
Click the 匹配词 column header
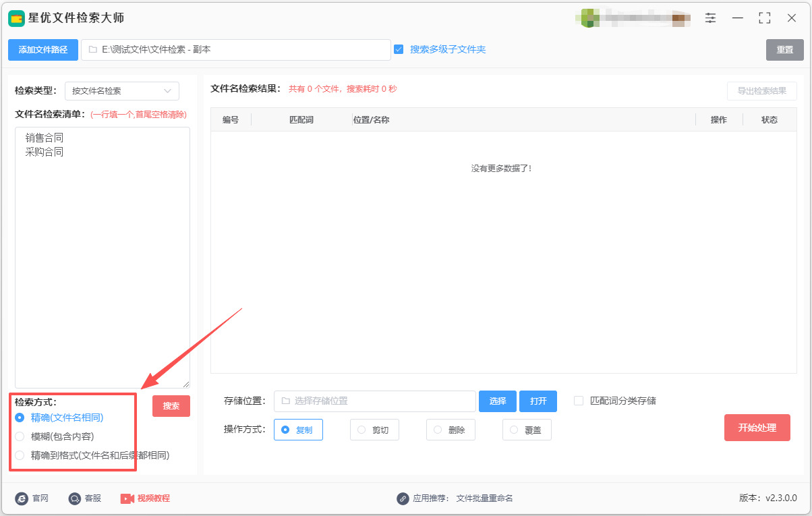coord(301,120)
